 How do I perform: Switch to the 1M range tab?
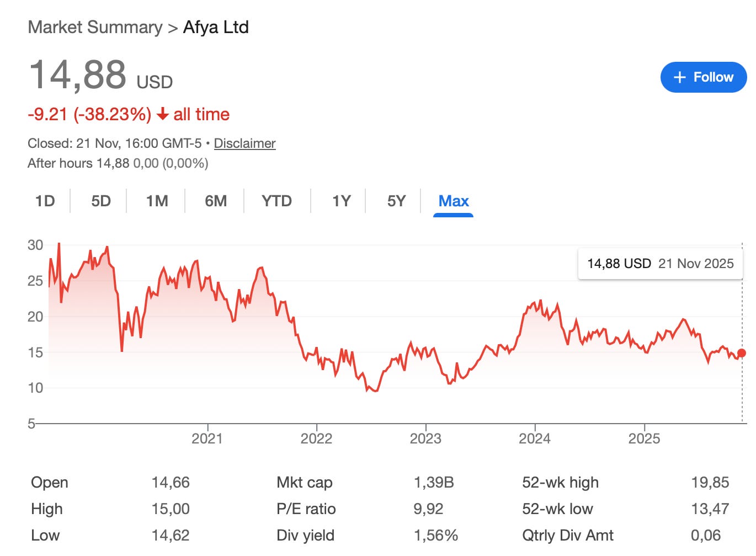[157, 201]
